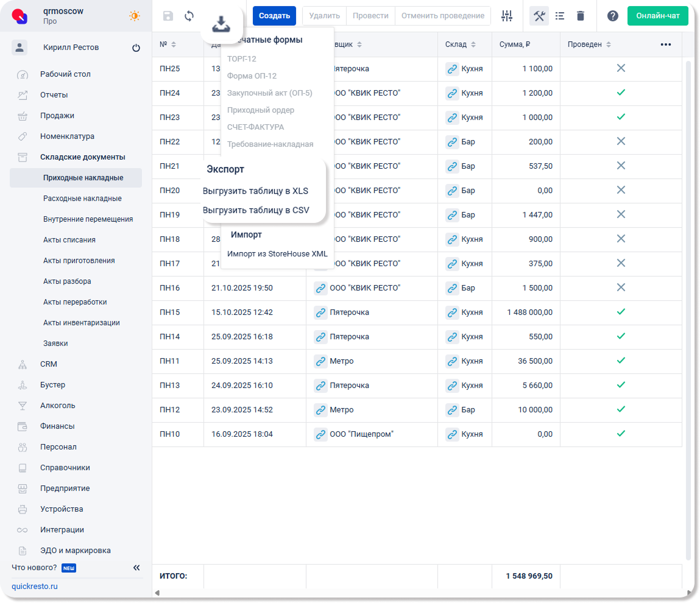Collapse the sidebar with double chevron
The width and height of the screenshot is (700, 603).
click(136, 568)
